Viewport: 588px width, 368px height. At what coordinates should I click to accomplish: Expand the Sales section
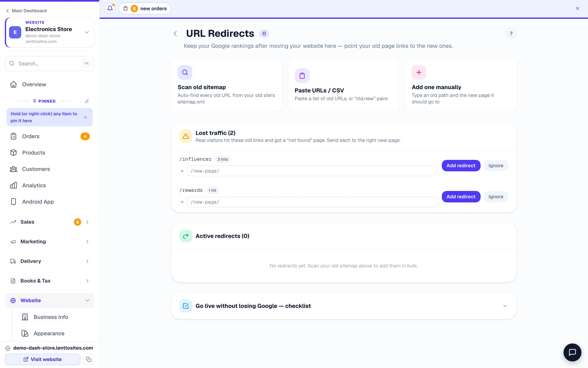pyautogui.click(x=50, y=222)
